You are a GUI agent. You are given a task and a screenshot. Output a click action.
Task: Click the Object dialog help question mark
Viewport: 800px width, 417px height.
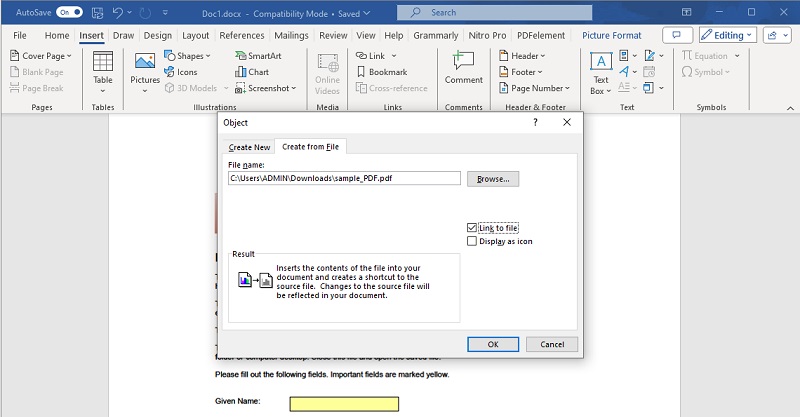[x=535, y=122]
